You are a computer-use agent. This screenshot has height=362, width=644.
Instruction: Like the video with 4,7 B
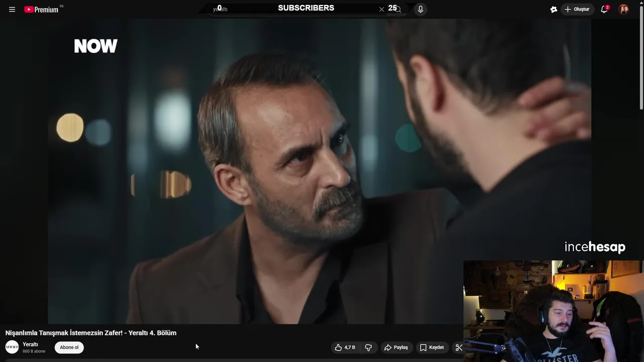click(345, 347)
